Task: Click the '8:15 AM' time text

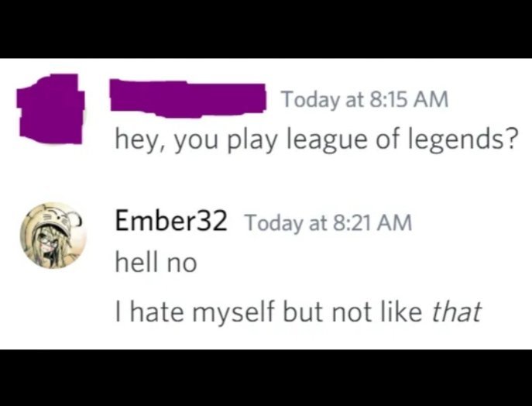Action: [409, 100]
